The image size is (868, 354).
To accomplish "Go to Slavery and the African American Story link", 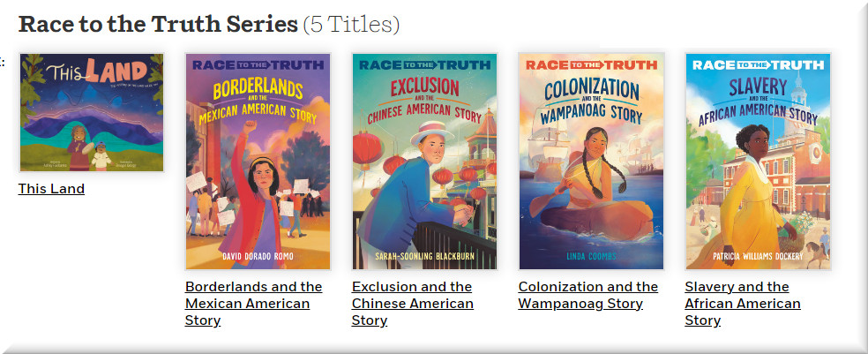I will [743, 304].
